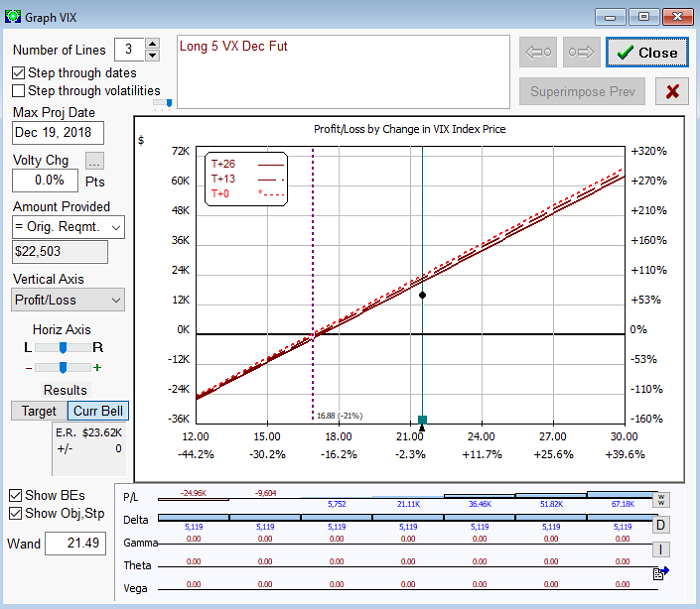The image size is (700, 609).
Task: Click the left arrow previous-position icon
Action: (539, 53)
